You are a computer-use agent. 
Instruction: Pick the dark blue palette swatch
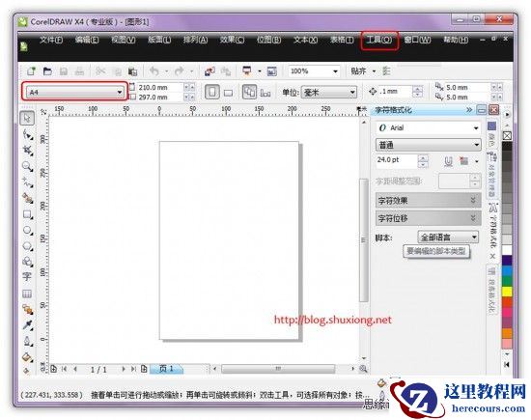tap(507, 261)
